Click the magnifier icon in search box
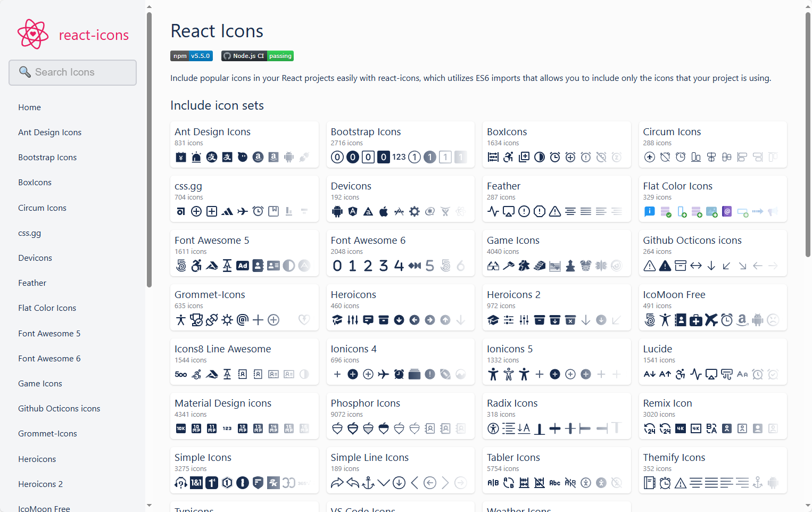 tap(24, 72)
